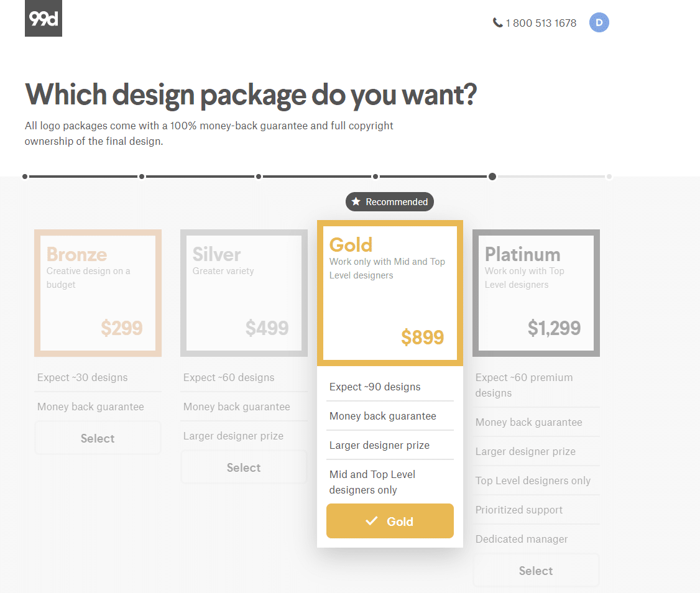Click the star icon in Recommended badge
700x593 pixels.
pos(356,202)
